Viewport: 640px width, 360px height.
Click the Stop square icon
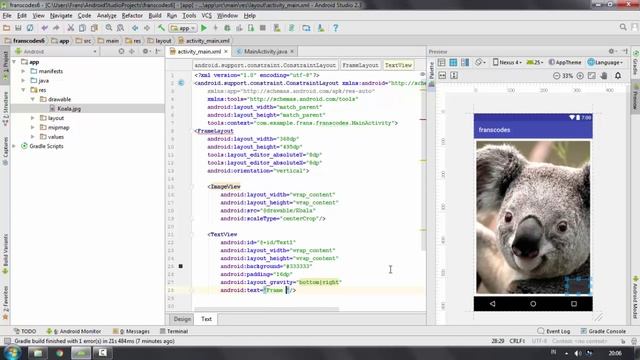pos(263,28)
